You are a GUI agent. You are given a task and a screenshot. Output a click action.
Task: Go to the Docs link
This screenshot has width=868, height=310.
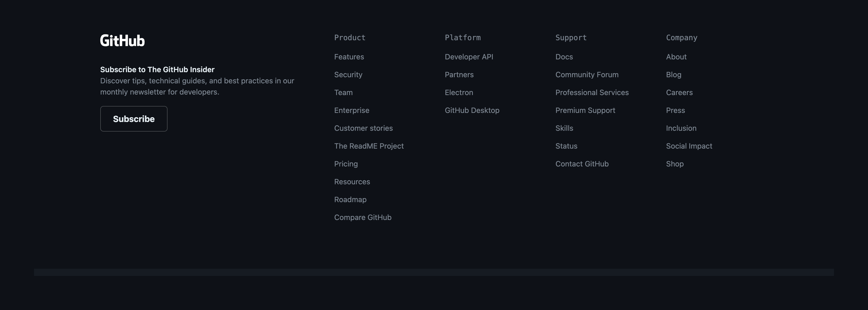(x=564, y=57)
